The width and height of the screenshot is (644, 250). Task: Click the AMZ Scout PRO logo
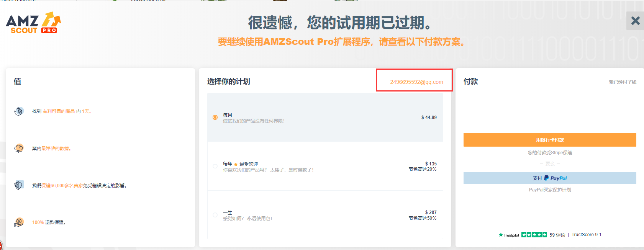[34, 23]
